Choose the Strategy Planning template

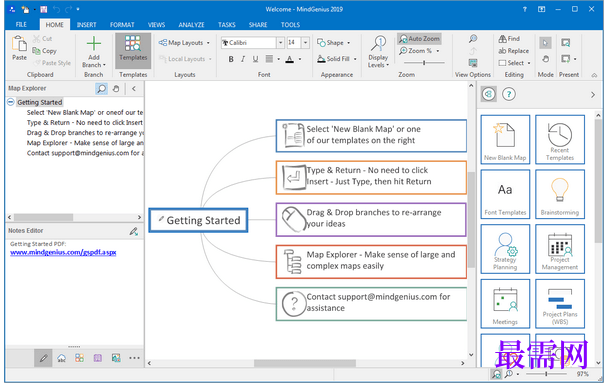point(505,249)
